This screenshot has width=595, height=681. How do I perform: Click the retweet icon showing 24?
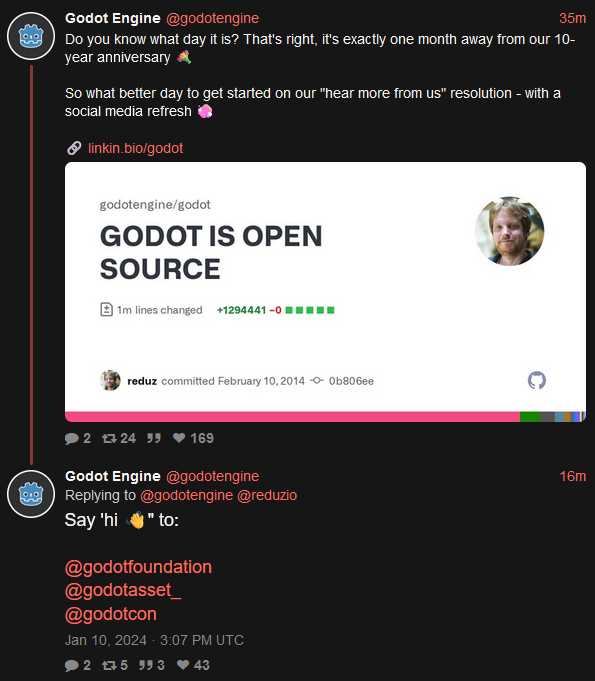click(x=109, y=438)
